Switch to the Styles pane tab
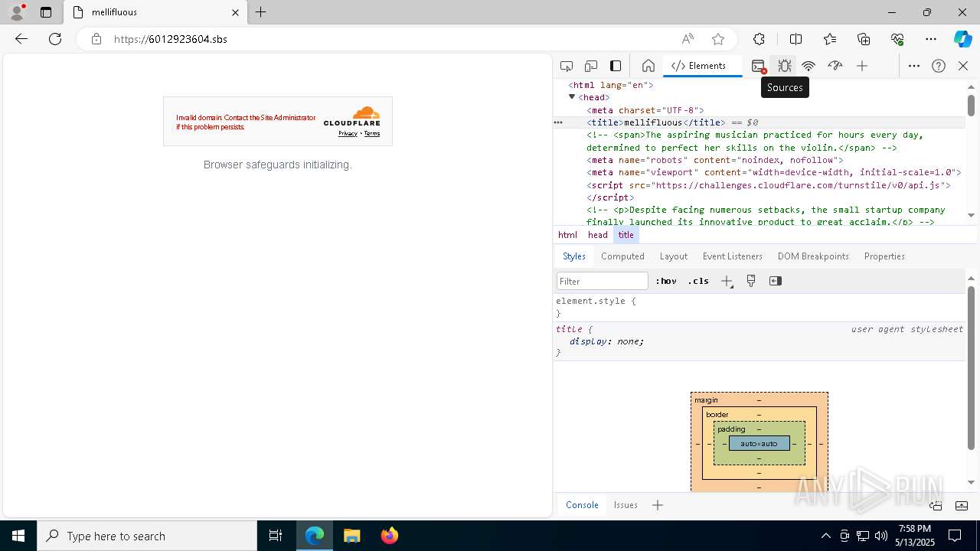Viewport: 980px width, 551px height. (574, 256)
